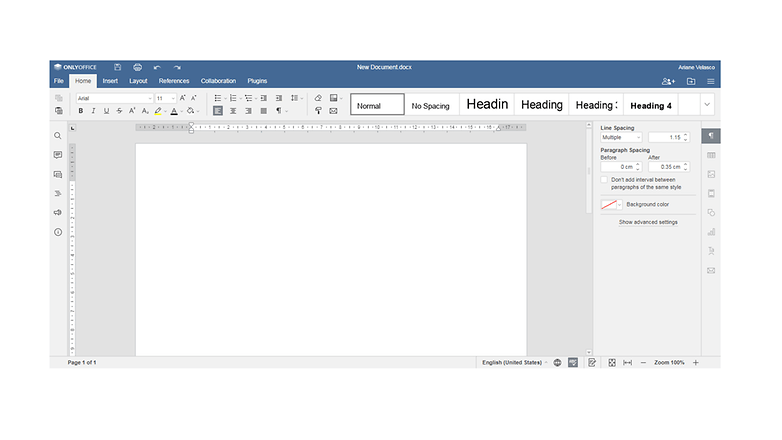Open Feedback and Support megaphone icon
This screenshot has height=440, width=782.
tap(58, 213)
